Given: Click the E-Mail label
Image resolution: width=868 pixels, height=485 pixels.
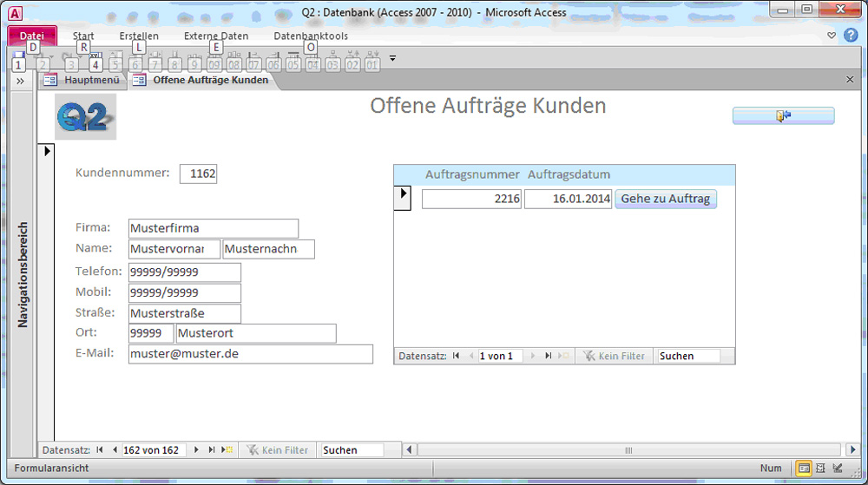Looking at the screenshot, I should (x=95, y=353).
